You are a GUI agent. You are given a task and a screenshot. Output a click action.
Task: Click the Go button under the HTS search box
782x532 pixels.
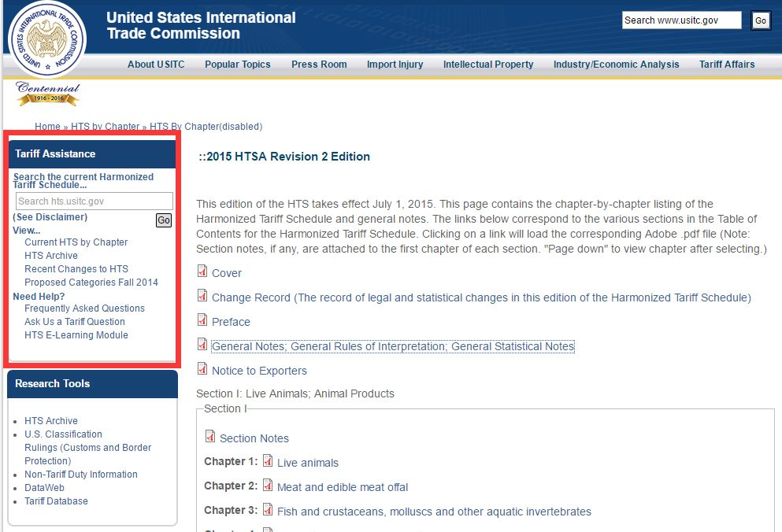coord(164,220)
